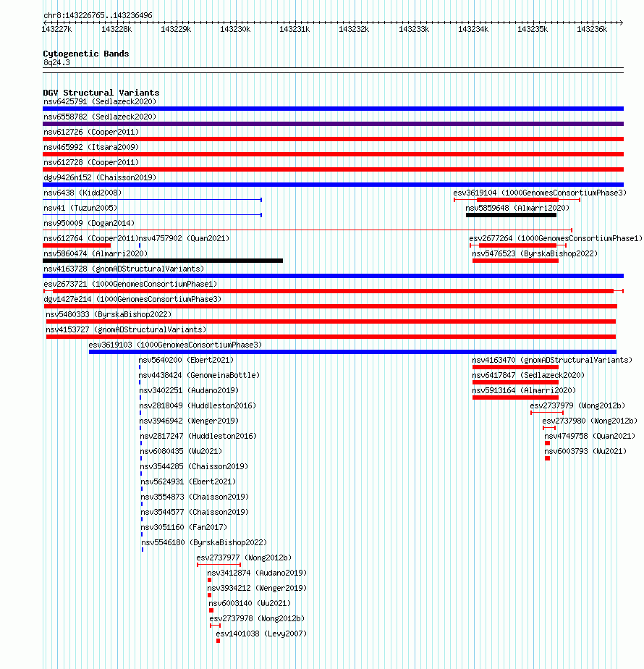Open esv2677264 (1000GenomesConsortiumPhase1) label
This screenshot has height=669, width=644.
coord(555,238)
